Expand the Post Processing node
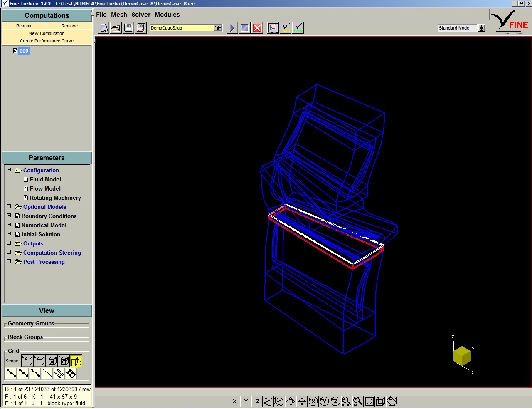The width and height of the screenshot is (532, 409). pyautogui.click(x=9, y=261)
